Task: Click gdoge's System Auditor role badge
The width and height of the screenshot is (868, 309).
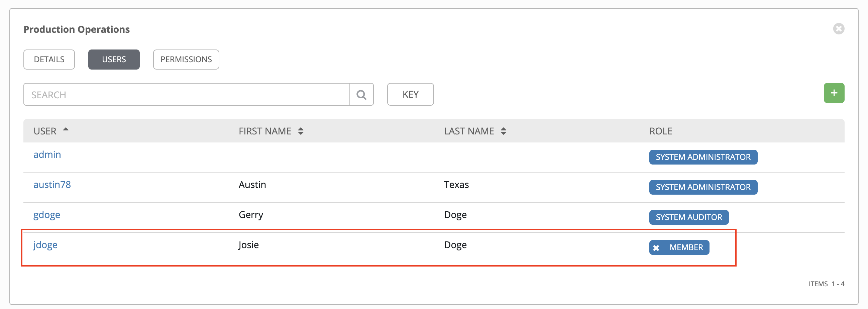Action: 688,217
